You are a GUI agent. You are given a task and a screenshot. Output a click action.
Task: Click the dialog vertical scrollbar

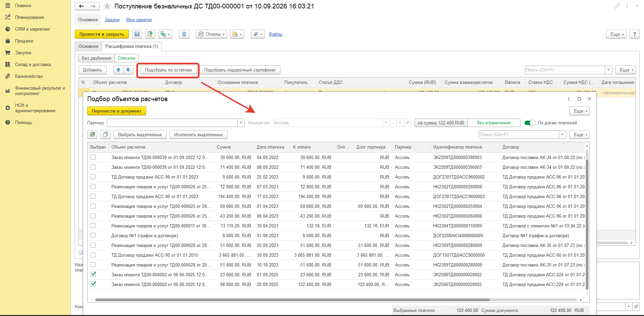click(587, 224)
